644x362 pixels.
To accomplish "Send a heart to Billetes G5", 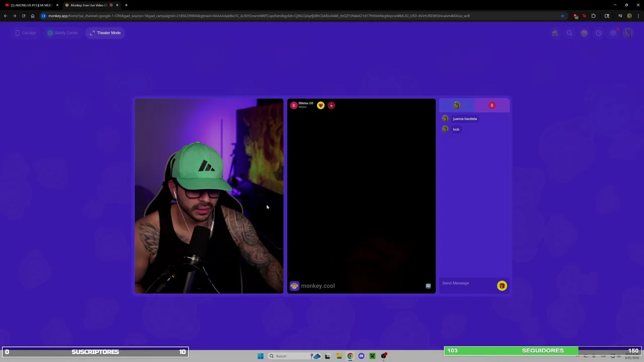I will [x=320, y=105].
